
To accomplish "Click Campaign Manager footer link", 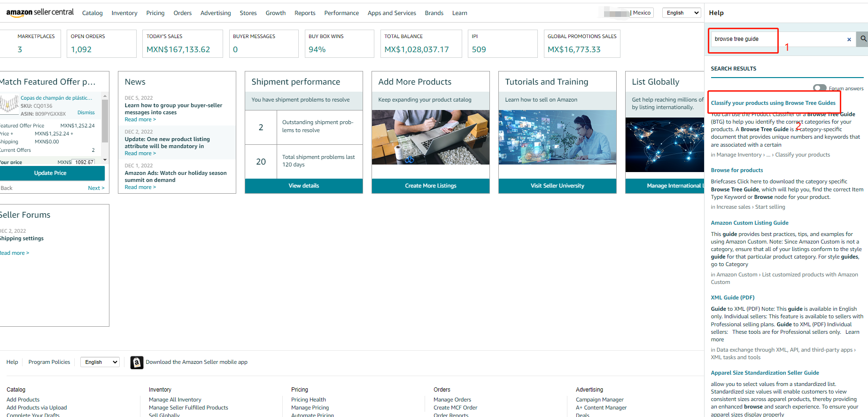I will 600,400.
